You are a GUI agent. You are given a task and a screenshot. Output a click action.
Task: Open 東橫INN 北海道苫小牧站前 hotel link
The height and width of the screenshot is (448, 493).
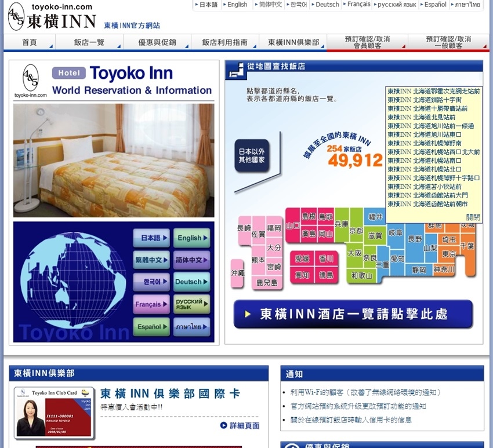point(425,187)
